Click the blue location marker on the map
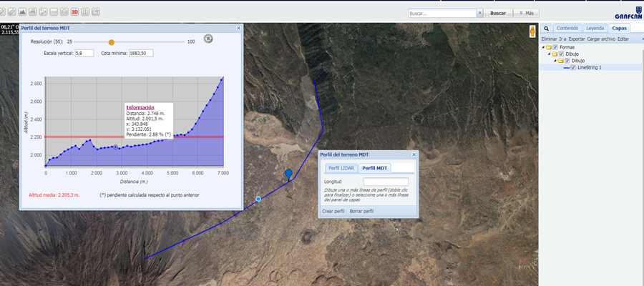 click(288, 174)
